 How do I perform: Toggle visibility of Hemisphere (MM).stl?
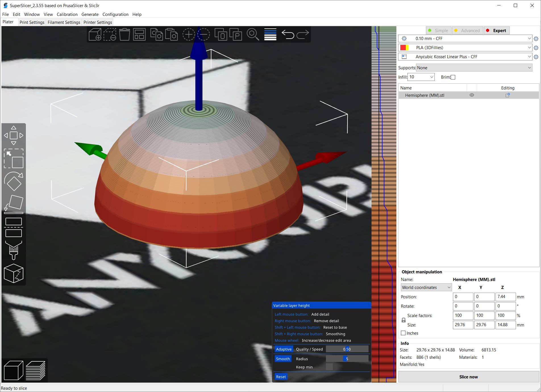click(x=472, y=95)
